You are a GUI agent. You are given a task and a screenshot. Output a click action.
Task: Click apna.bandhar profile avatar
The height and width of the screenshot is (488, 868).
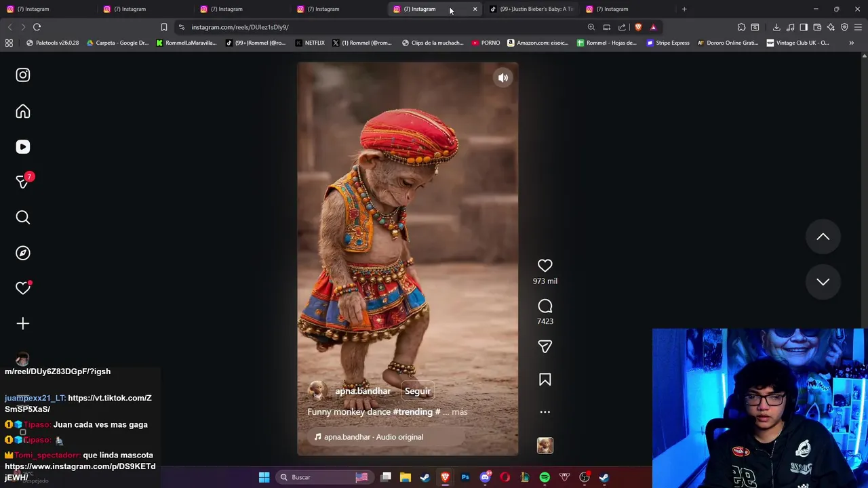tap(317, 391)
